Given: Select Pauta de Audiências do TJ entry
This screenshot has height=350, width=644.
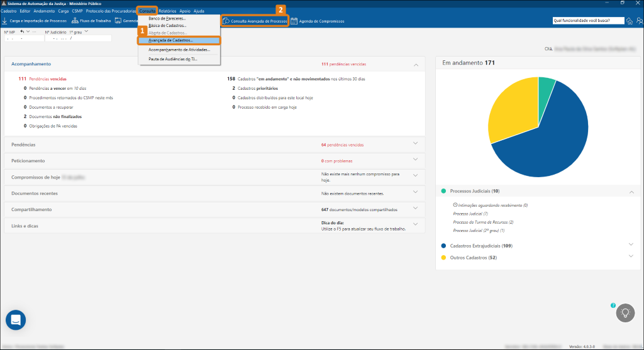Looking at the screenshot, I should tap(179, 59).
